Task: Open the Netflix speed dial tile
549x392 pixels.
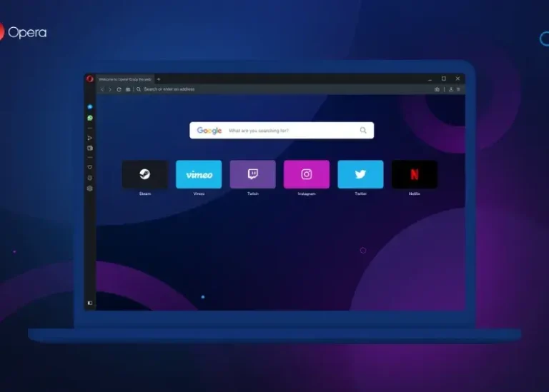Action: tap(415, 174)
